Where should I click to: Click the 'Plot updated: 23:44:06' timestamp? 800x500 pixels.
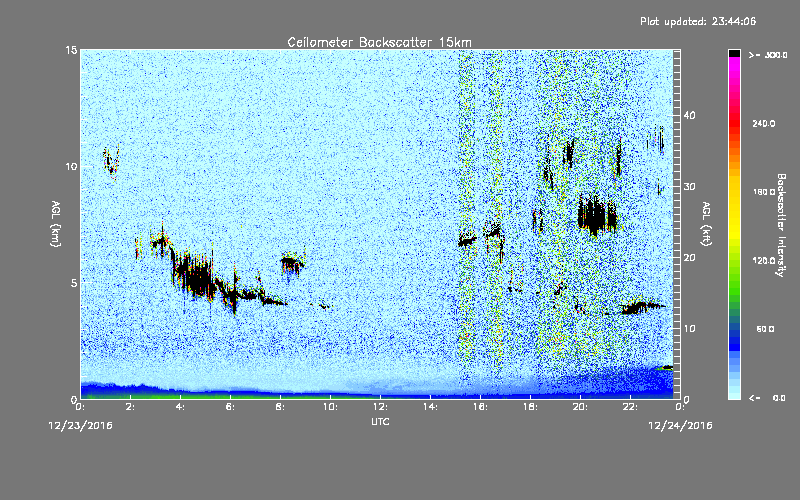[x=698, y=21]
